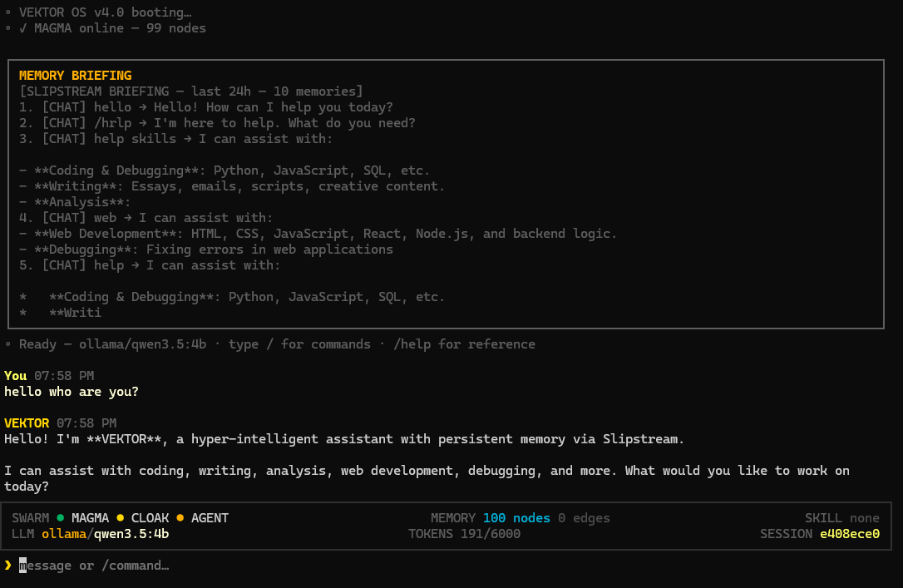Click the AGENT status dot
Screen dimensions: 903x588
pos(180,517)
